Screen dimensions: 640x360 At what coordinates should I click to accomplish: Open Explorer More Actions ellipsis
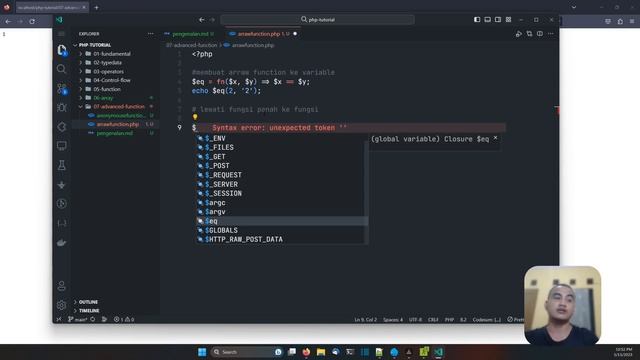pos(151,34)
